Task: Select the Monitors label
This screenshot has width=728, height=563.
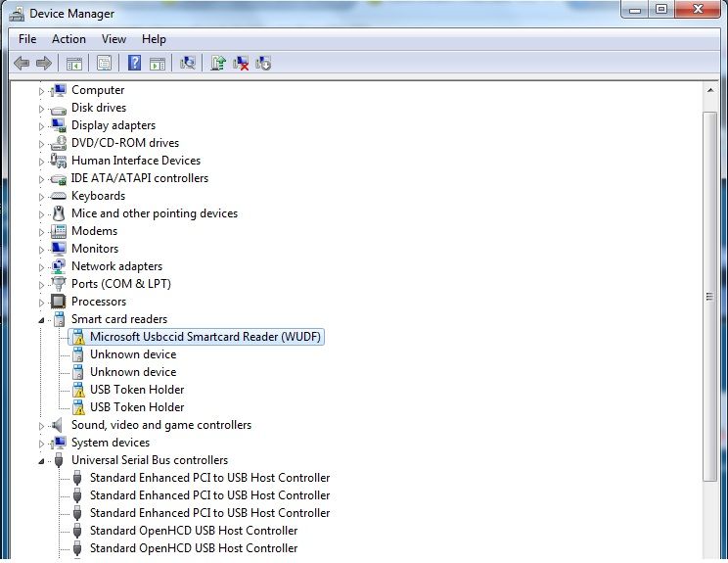Action: 95,249
